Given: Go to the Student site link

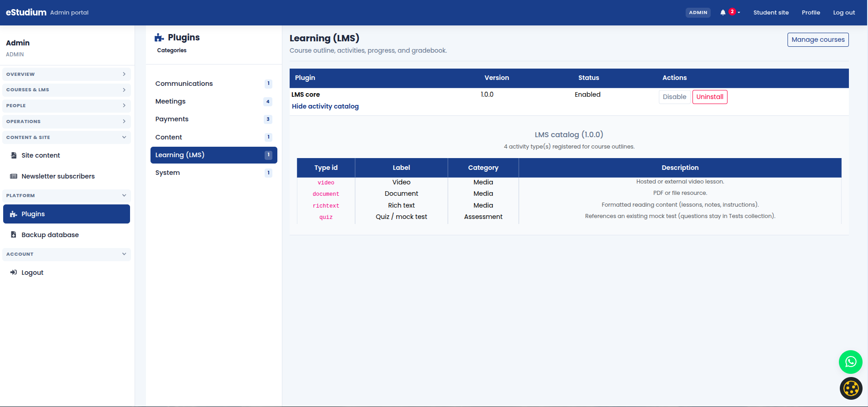Looking at the screenshot, I should tap(771, 13).
